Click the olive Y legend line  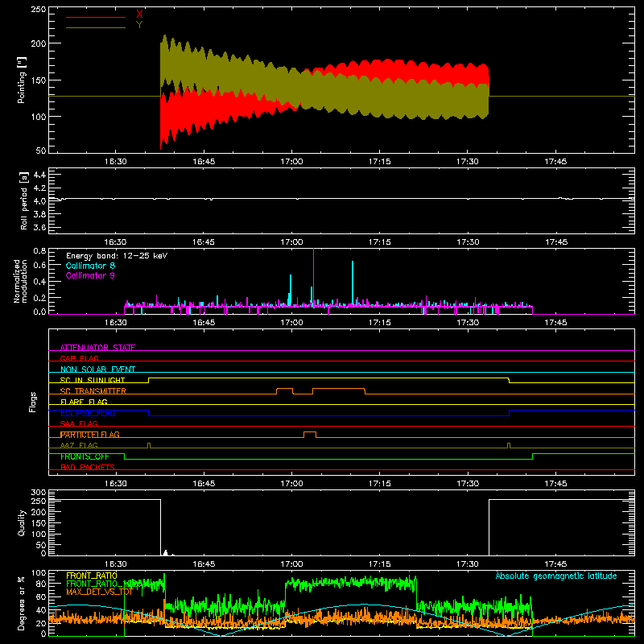(95, 27)
